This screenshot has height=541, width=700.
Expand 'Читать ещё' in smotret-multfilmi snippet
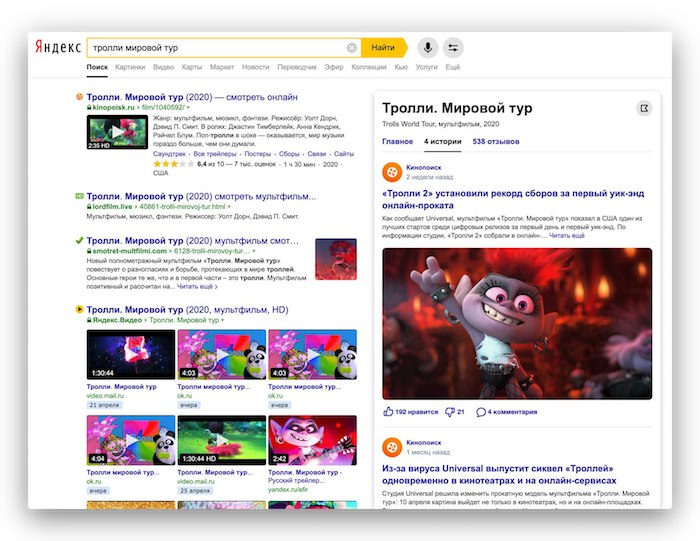(197, 287)
